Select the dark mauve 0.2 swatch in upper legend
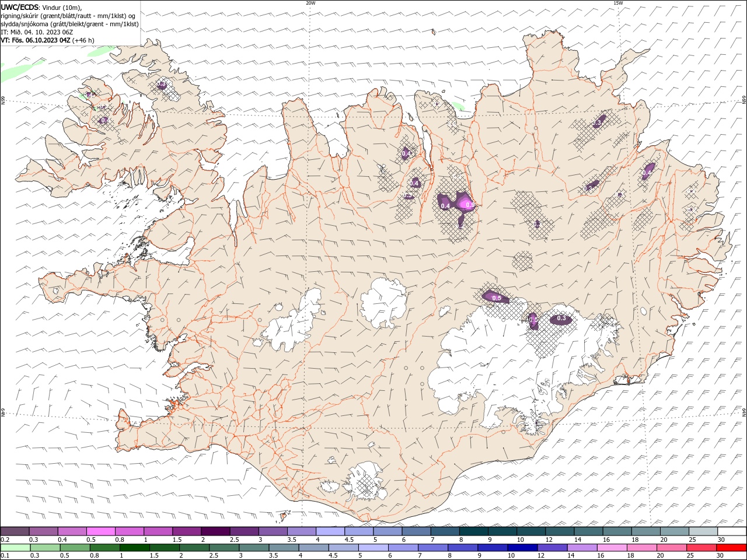This screenshot has height=560, width=747. 15,531
